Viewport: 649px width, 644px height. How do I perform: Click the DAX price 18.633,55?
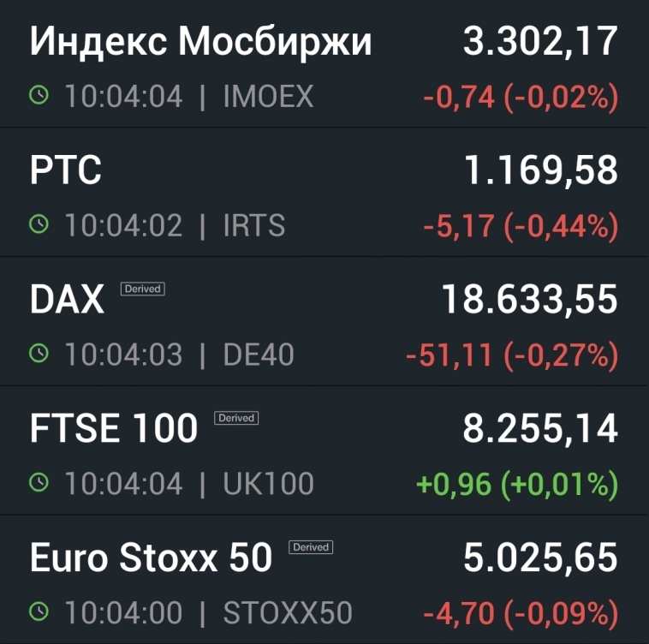click(x=529, y=300)
